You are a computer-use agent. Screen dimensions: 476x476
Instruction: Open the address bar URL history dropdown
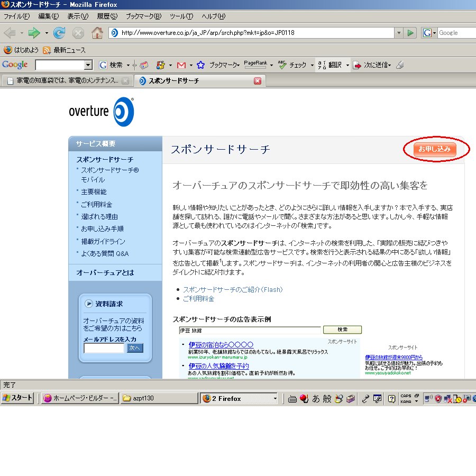point(399,33)
